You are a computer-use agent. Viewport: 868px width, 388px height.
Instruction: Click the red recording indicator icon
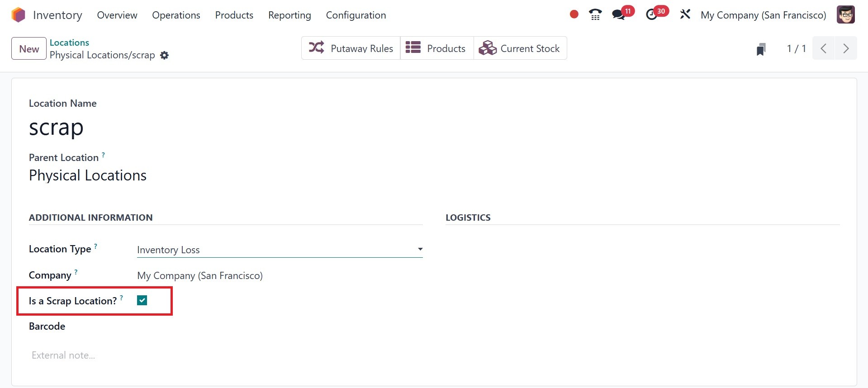pos(574,14)
